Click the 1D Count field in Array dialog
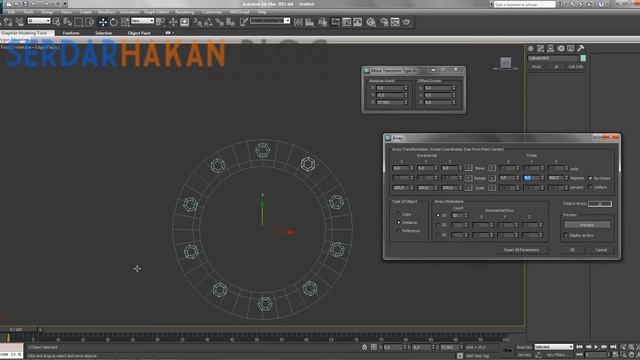Screen dimensions: 640x360 pos(457,215)
